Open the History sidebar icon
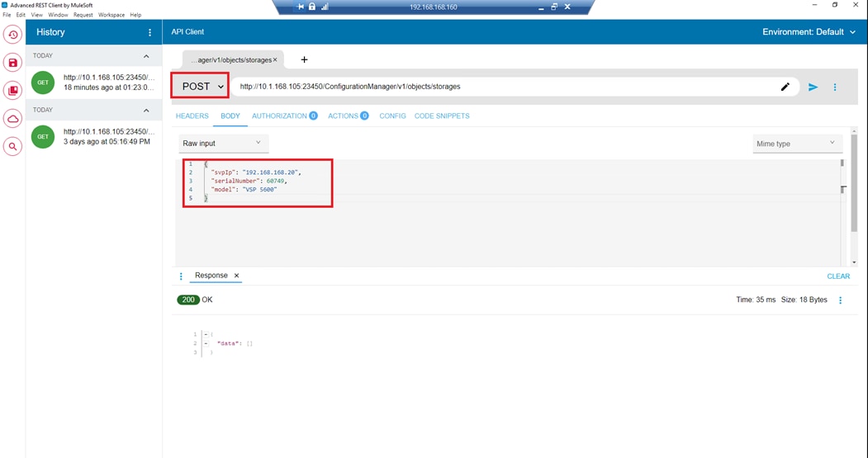The height and width of the screenshot is (458, 868). (x=12, y=35)
